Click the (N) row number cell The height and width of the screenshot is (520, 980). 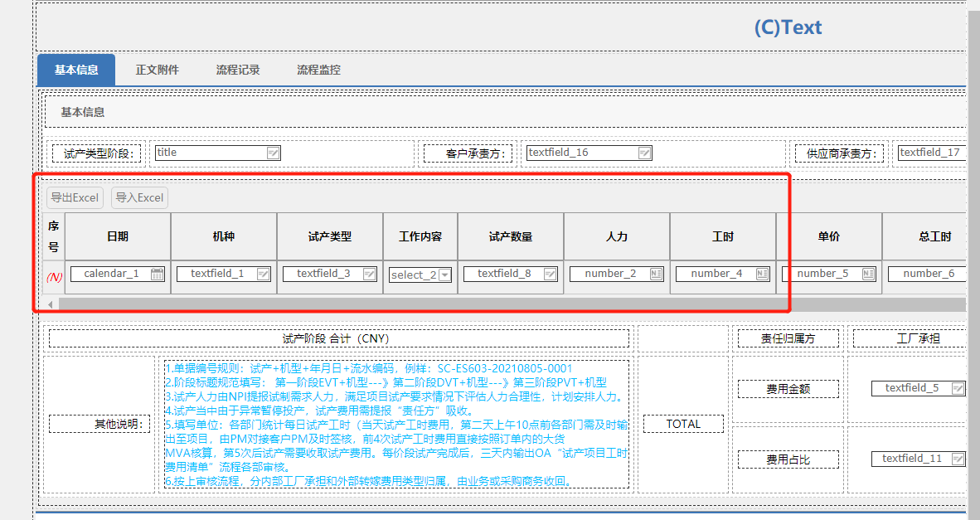tap(54, 277)
